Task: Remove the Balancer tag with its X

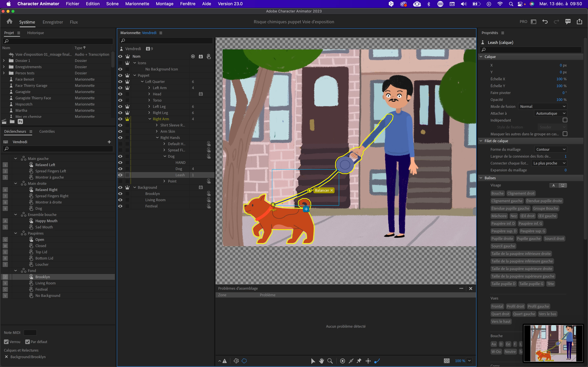Action: 332,190
